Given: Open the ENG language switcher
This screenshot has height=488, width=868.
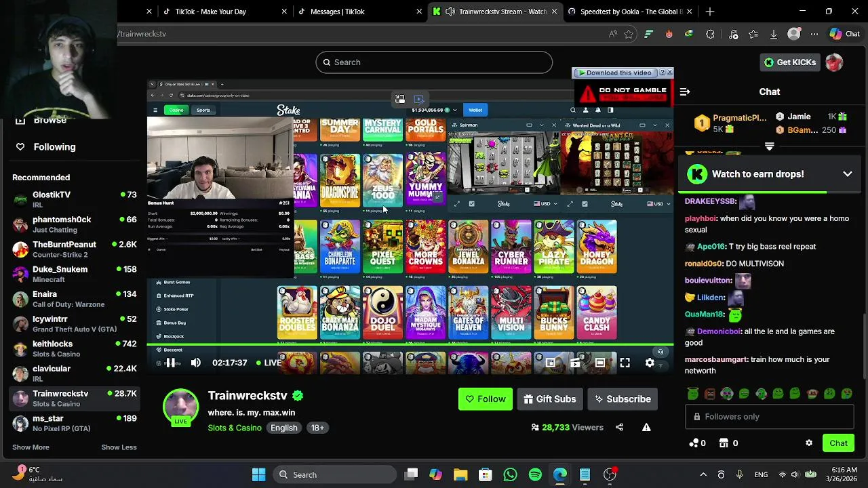Looking at the screenshot, I should [761, 475].
